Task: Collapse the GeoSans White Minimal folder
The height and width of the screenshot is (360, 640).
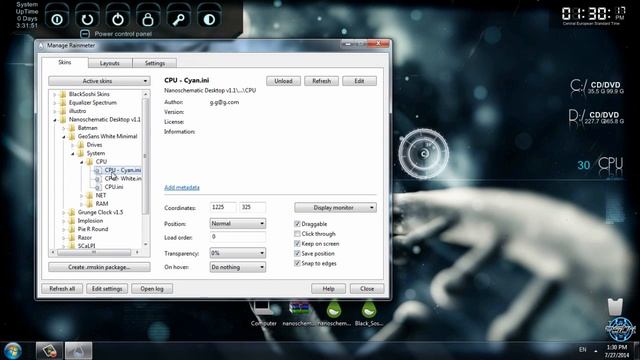Action: pyautogui.click(x=64, y=137)
